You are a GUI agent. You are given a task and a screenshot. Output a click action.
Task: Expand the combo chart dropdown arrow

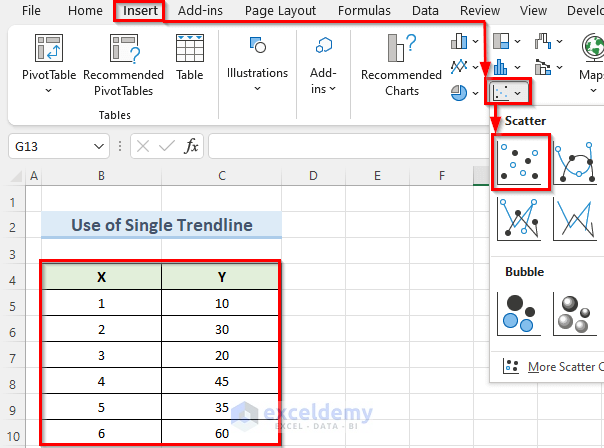pos(559,67)
